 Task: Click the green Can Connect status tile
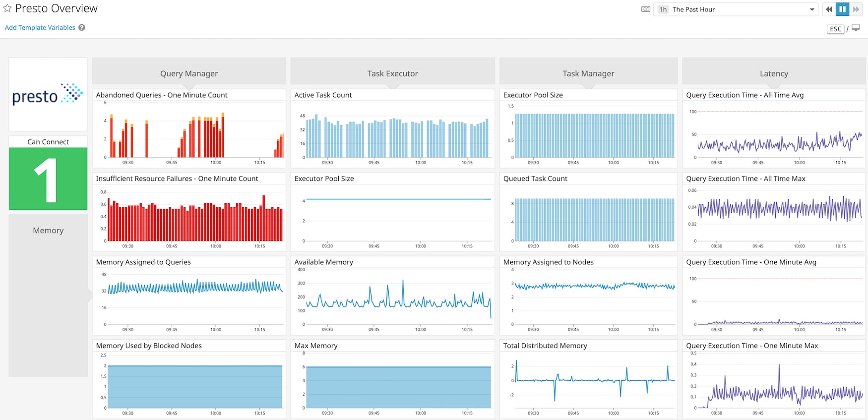click(48, 179)
